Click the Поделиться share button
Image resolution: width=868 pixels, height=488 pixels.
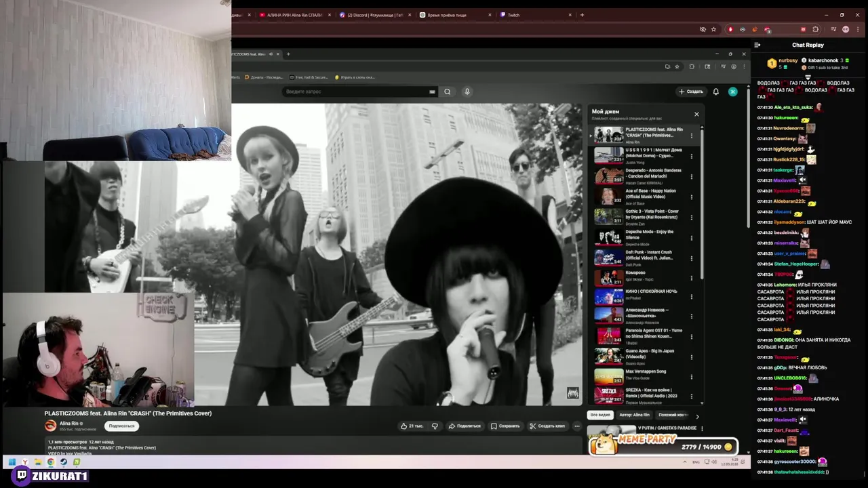pos(465,426)
